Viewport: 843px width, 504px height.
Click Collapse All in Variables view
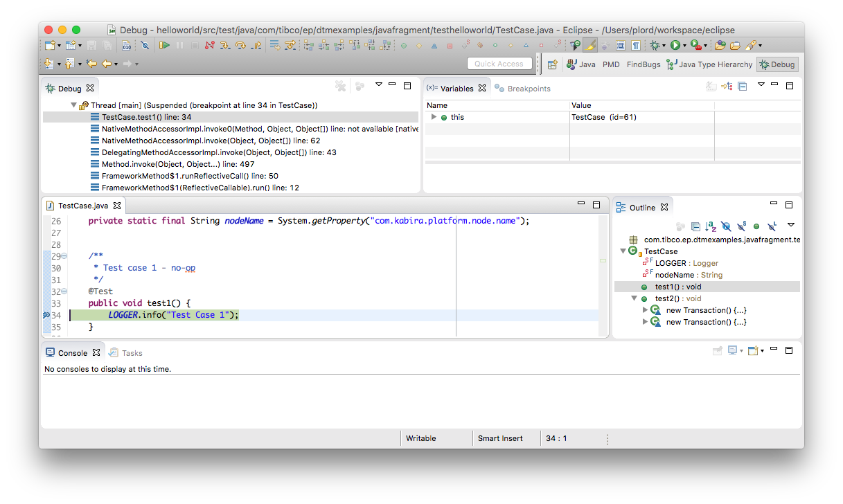[x=742, y=87]
